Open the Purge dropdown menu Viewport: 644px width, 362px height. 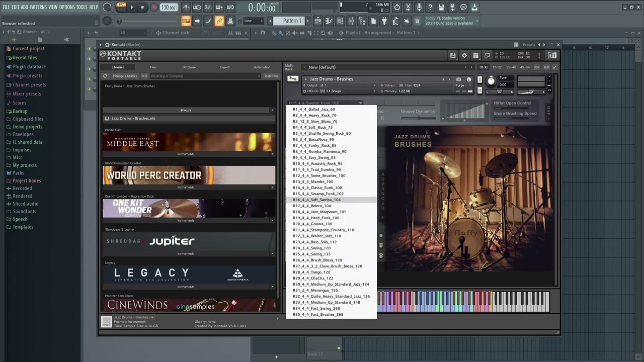pos(462,85)
